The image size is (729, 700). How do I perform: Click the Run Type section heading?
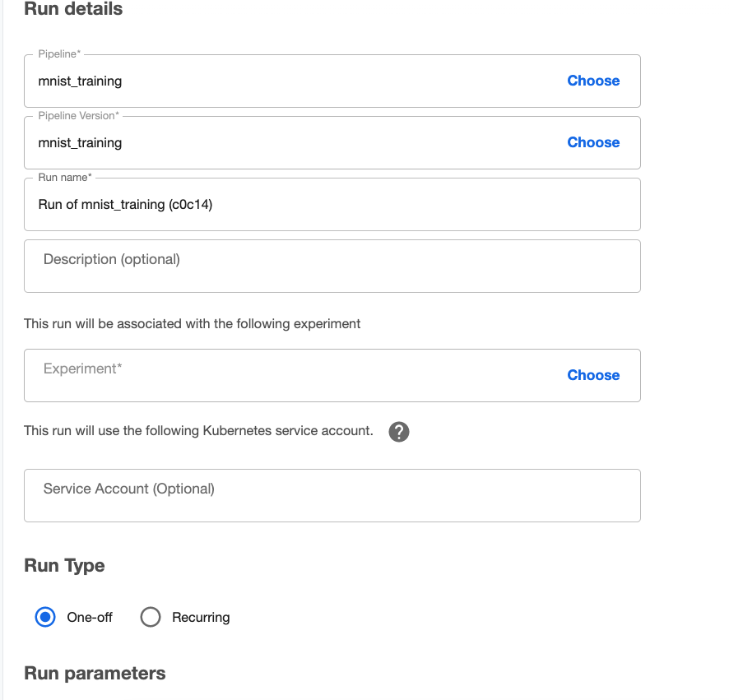64,566
